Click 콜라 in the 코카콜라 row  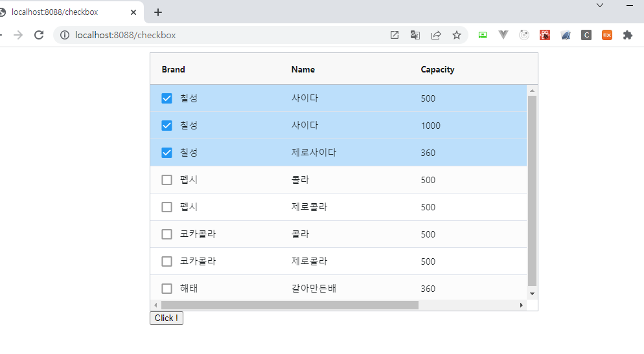coord(300,234)
